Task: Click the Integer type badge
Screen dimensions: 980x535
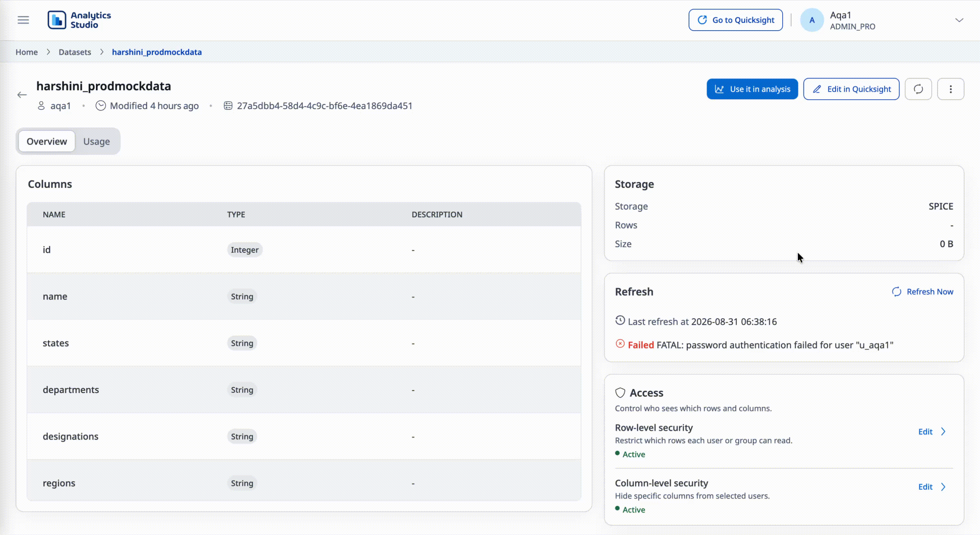Action: [x=245, y=250]
